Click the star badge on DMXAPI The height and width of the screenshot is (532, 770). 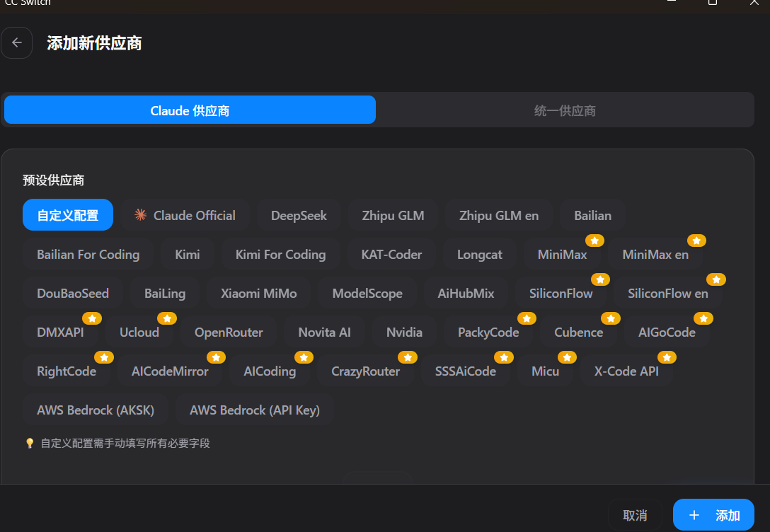pyautogui.click(x=93, y=318)
